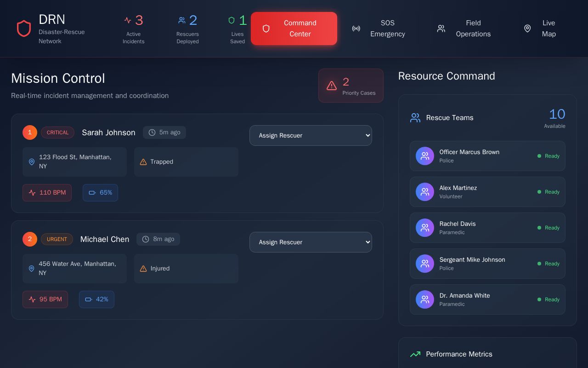Click the CRITICAL badge on Sarah Johnson
588x368 pixels.
point(57,132)
